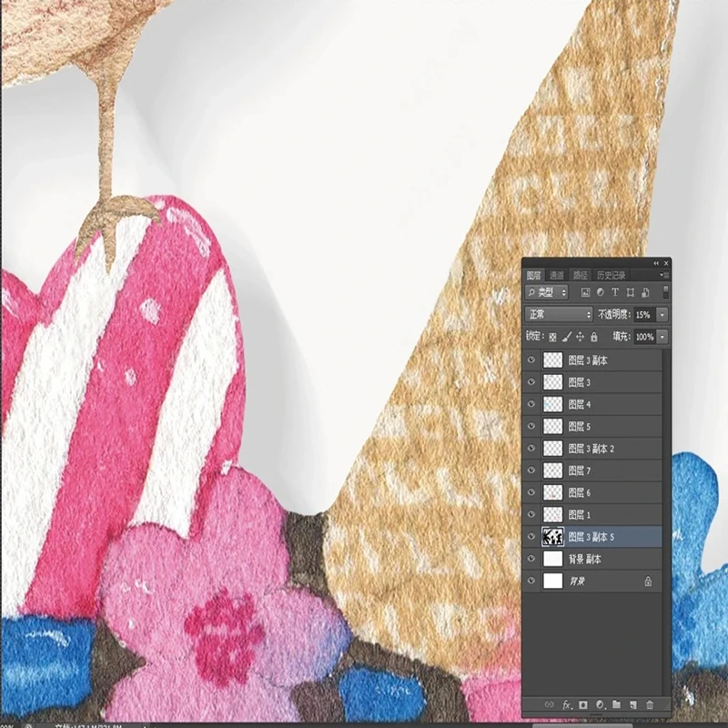Hide layer 图层 7
Image resolution: width=728 pixels, height=728 pixels.
tap(531, 470)
